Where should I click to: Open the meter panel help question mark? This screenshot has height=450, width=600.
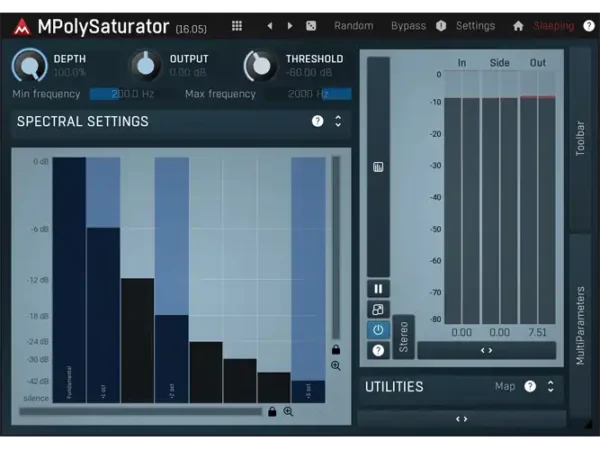point(378,350)
